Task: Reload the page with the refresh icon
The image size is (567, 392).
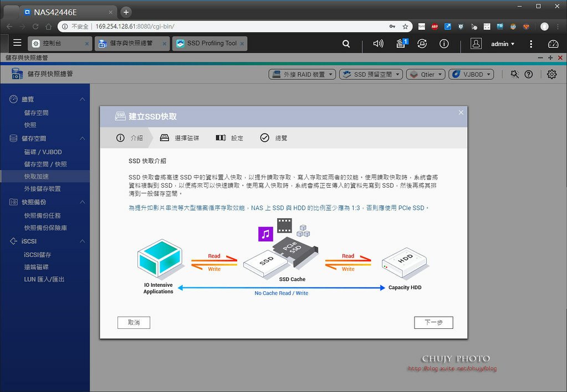Action: point(35,27)
